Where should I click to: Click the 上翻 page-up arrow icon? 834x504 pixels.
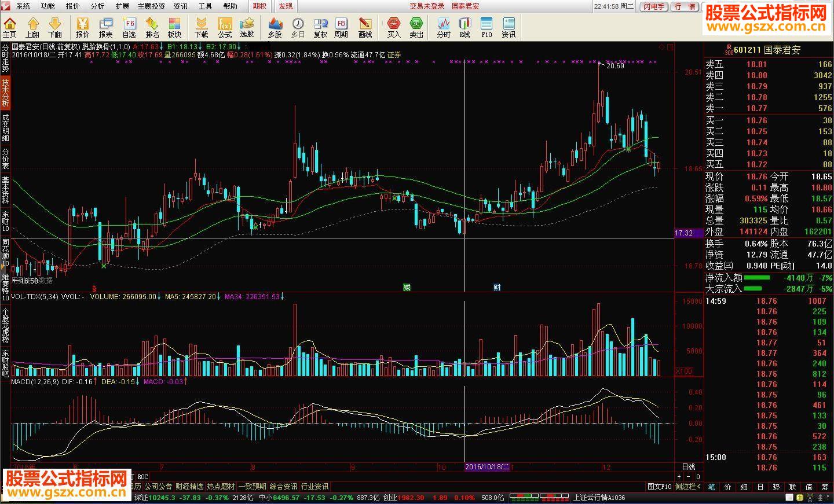(32, 27)
